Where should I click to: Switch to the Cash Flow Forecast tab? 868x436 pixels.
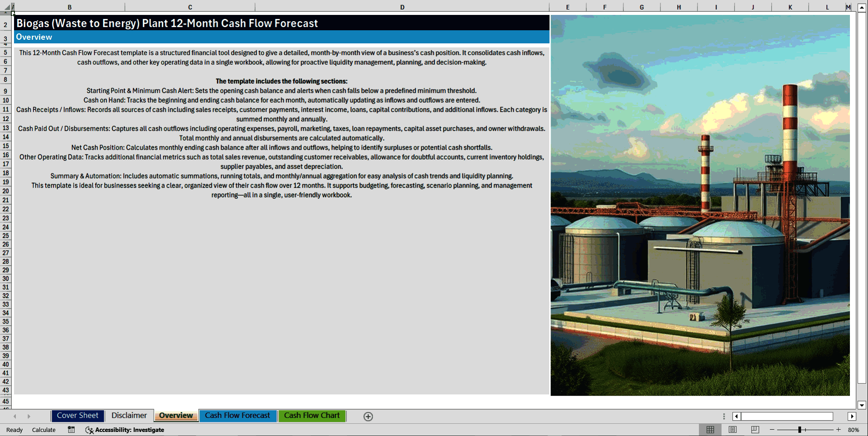(238, 416)
